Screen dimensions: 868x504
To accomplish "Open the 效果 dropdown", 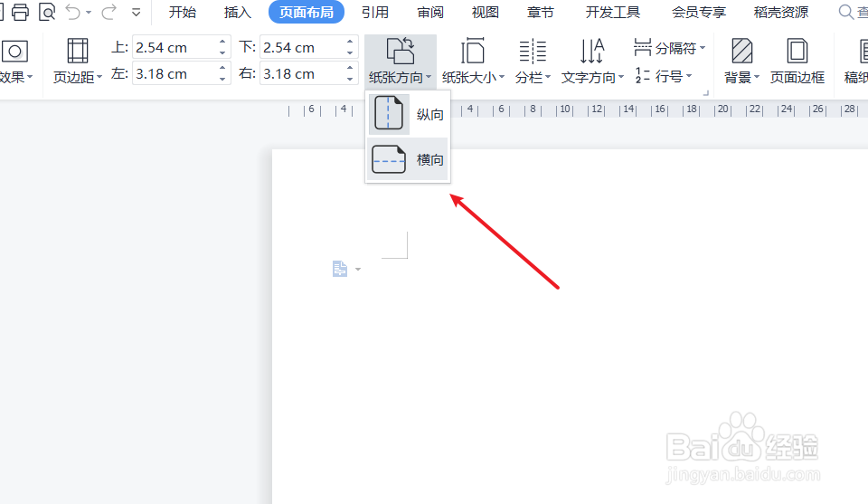I will pyautogui.click(x=15, y=62).
